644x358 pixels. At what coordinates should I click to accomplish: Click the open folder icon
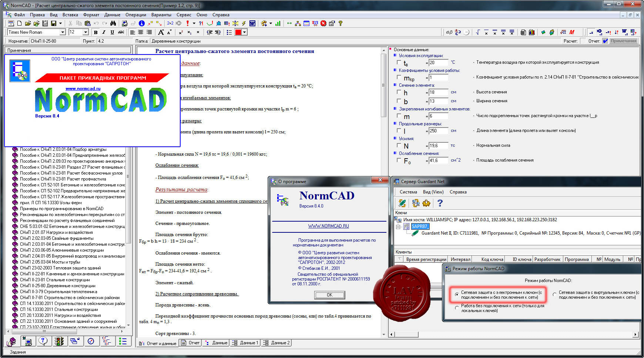[x=28, y=23]
